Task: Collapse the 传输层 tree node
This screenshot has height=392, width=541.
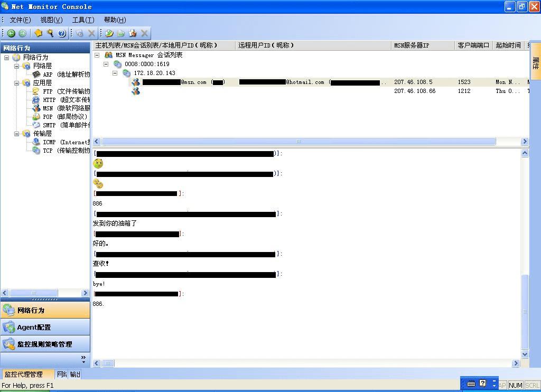Action: click(16, 134)
